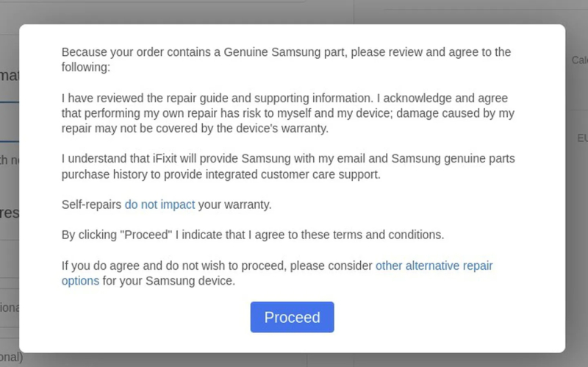The height and width of the screenshot is (367, 588).
Task: Click the "I have reviewed the repair guide" paragraph
Action: coord(287,113)
